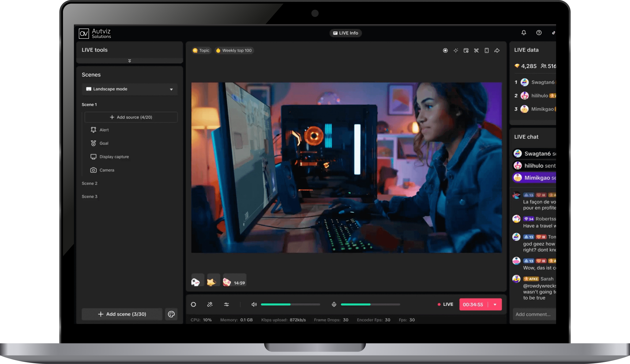The image size is (630, 364).
Task: Click the share arrow icon
Action: click(497, 50)
